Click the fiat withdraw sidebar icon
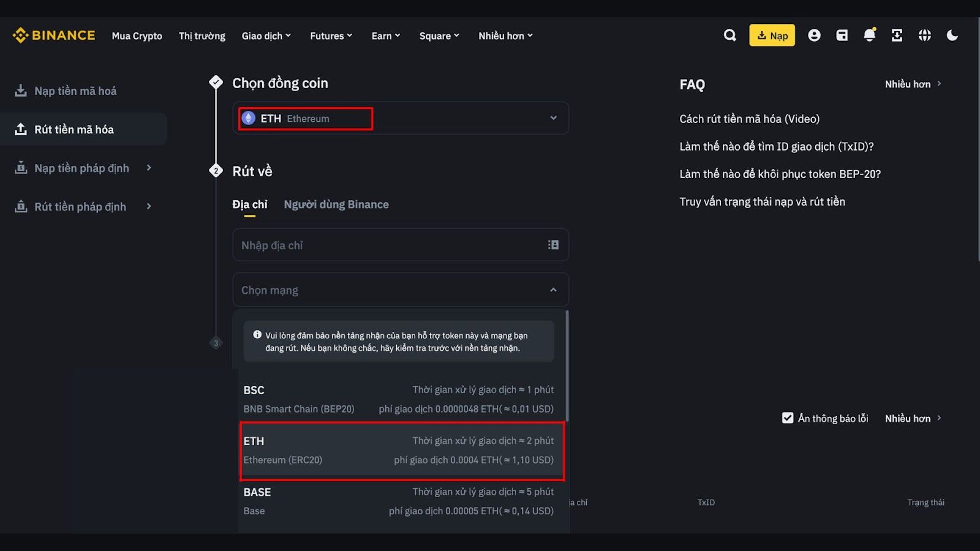The width and height of the screenshot is (980, 551). [21, 206]
